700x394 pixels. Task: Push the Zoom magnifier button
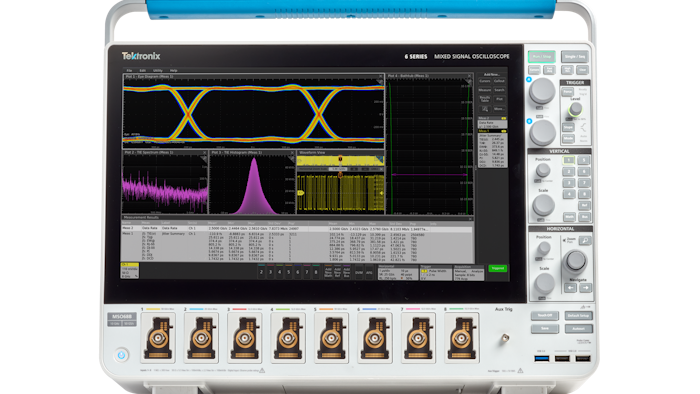coord(585,241)
